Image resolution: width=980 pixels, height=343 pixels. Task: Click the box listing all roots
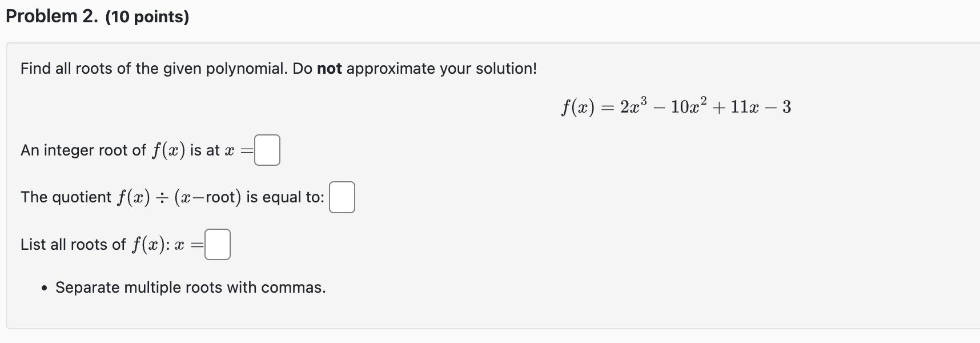click(x=217, y=244)
